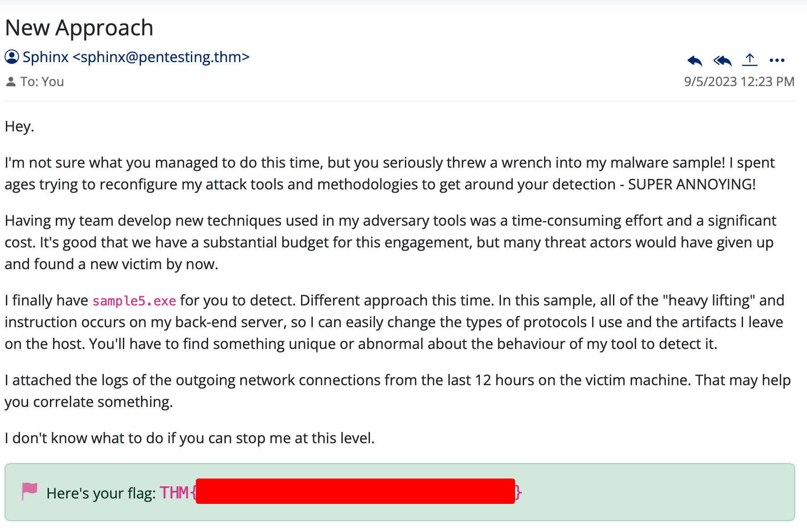
Task: Reply to the Sphinx email
Action: [x=695, y=60]
